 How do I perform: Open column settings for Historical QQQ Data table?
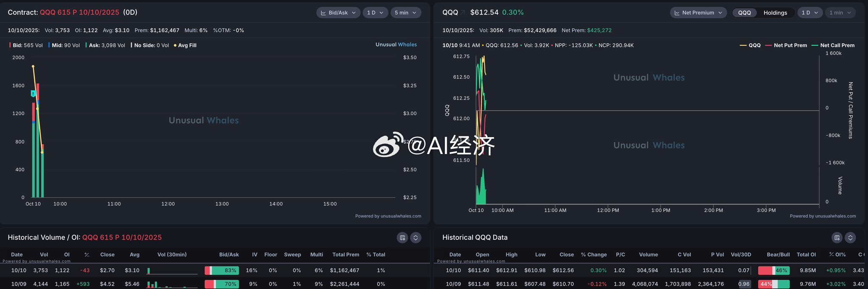coord(837,238)
